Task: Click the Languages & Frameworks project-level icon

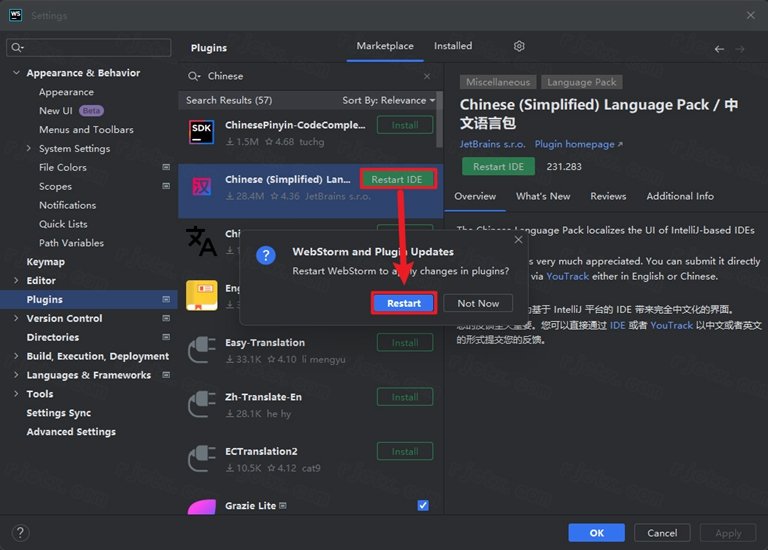Action: 166,375
